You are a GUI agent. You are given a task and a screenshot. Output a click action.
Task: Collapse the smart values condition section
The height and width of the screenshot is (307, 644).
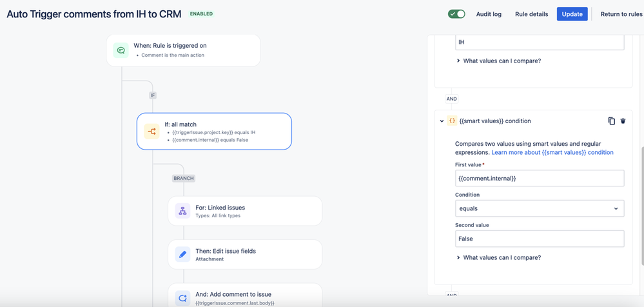(x=442, y=121)
